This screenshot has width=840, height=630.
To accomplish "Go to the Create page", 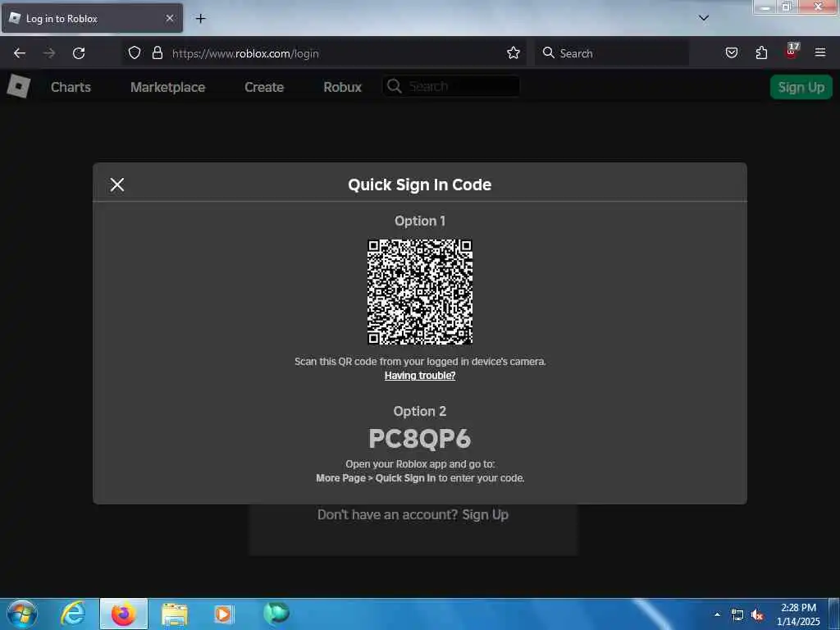I will click(x=264, y=87).
